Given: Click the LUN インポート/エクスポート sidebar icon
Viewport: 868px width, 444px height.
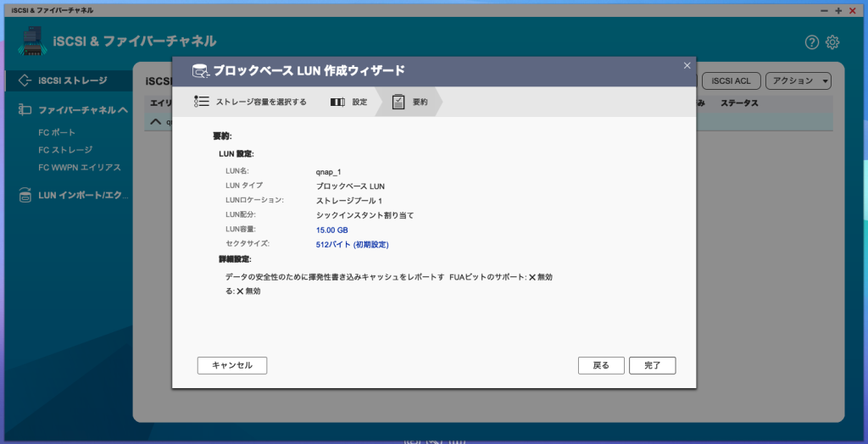Looking at the screenshot, I should click(25, 196).
